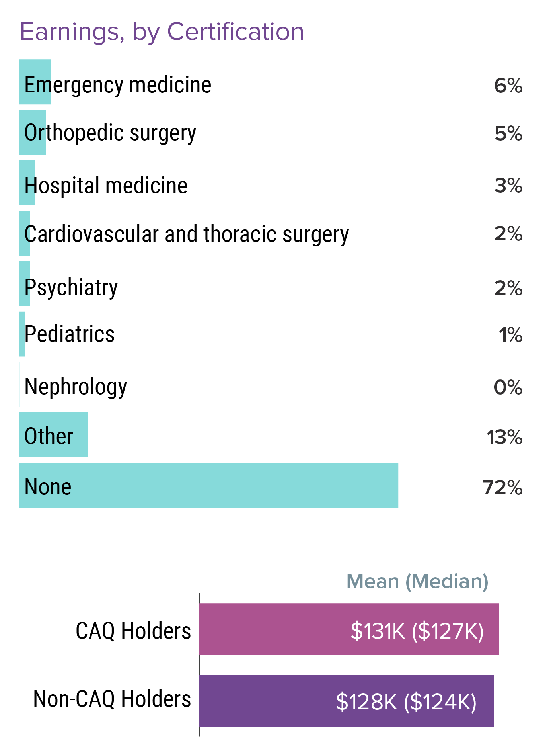Click the 13% value for Other
The height and width of the screenshot is (756, 549).
click(x=504, y=438)
